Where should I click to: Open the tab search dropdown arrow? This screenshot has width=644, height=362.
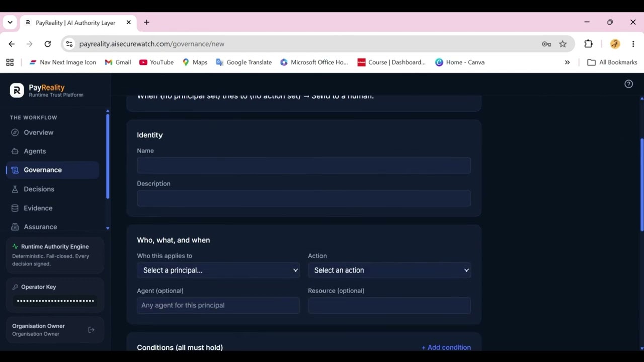[x=10, y=22]
